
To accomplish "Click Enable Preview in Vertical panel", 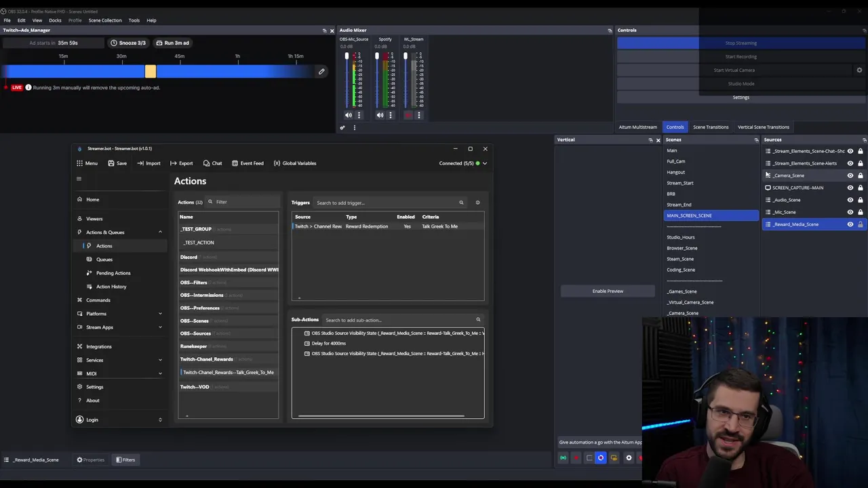I will [608, 291].
